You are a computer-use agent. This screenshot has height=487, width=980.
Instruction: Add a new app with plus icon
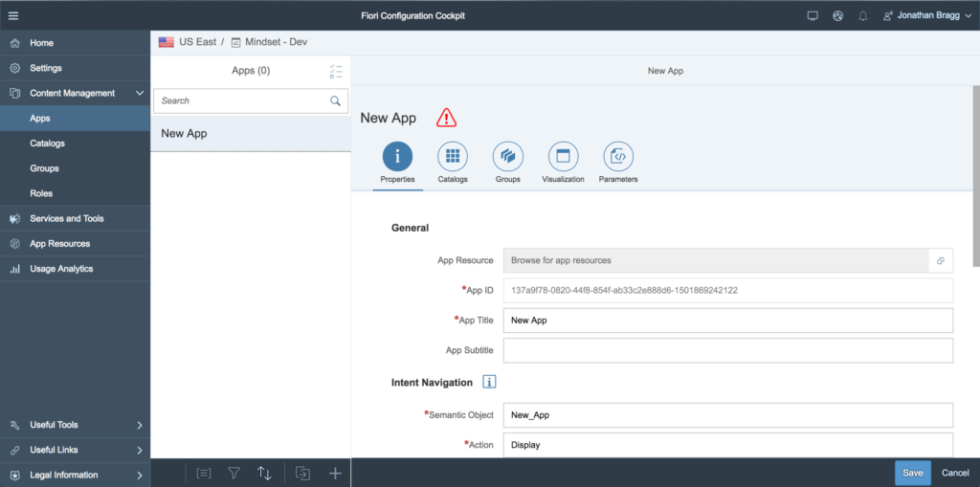(x=336, y=474)
